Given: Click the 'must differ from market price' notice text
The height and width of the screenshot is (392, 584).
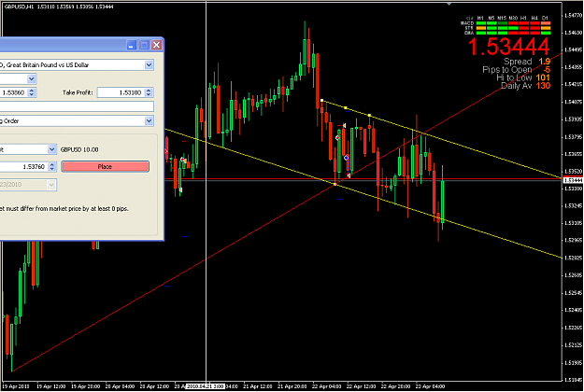Looking at the screenshot, I should coord(64,209).
